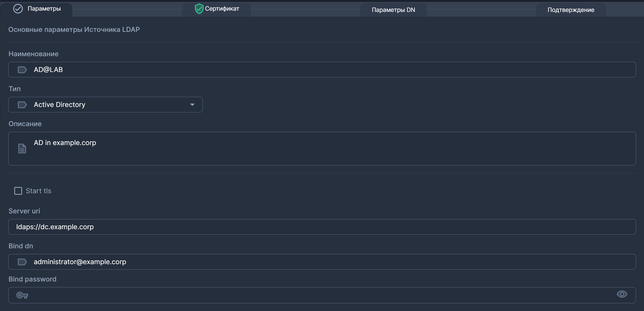This screenshot has width=644, height=311.
Task: Open the Тип dropdown arrow
Action: [192, 105]
